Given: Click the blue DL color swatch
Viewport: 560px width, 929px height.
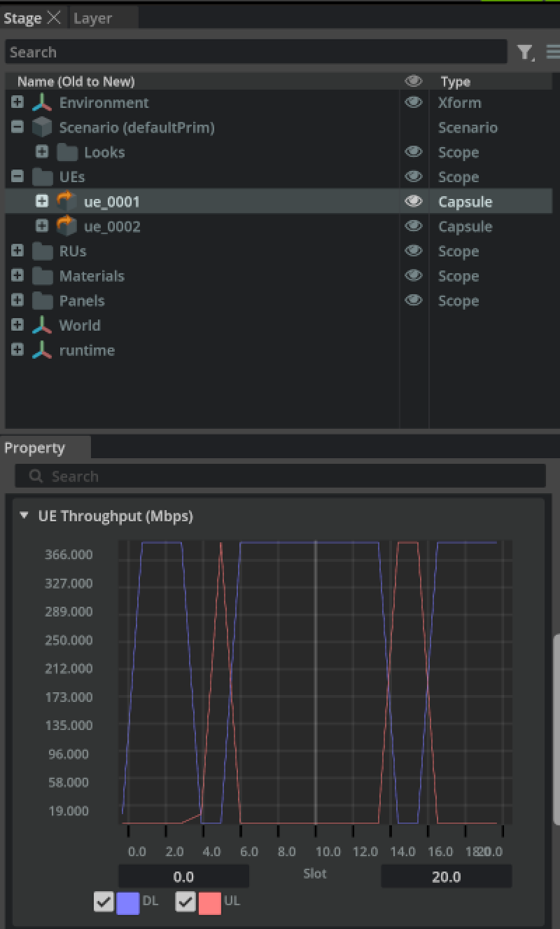Looking at the screenshot, I should pyautogui.click(x=127, y=902).
